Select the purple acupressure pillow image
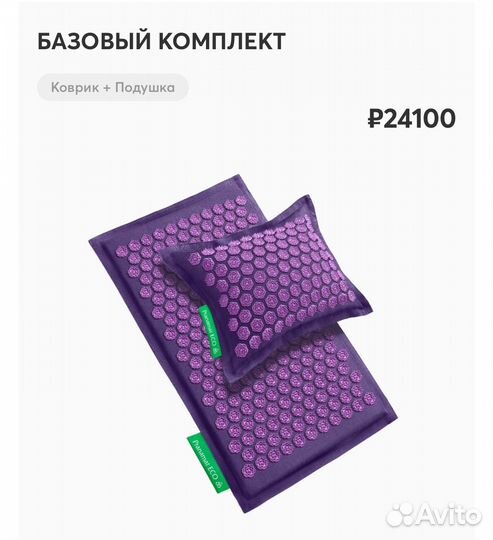Screen dimensions: 493x540 [x=267, y=289]
